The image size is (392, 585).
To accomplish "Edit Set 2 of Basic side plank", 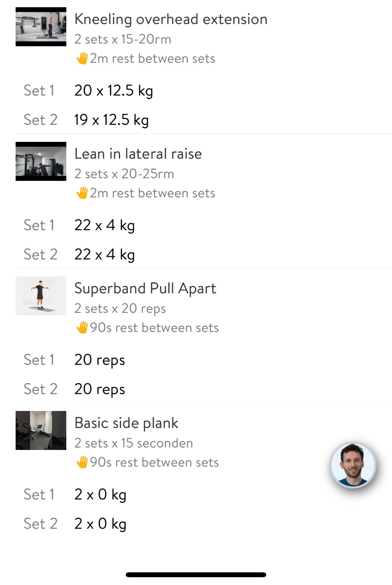I will [100, 524].
